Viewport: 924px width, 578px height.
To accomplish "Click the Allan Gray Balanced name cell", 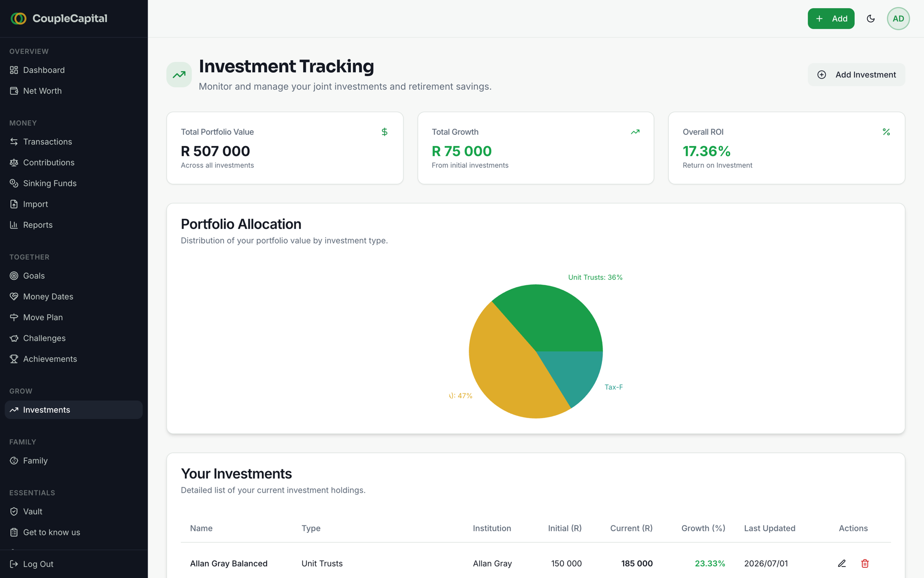I will (229, 564).
